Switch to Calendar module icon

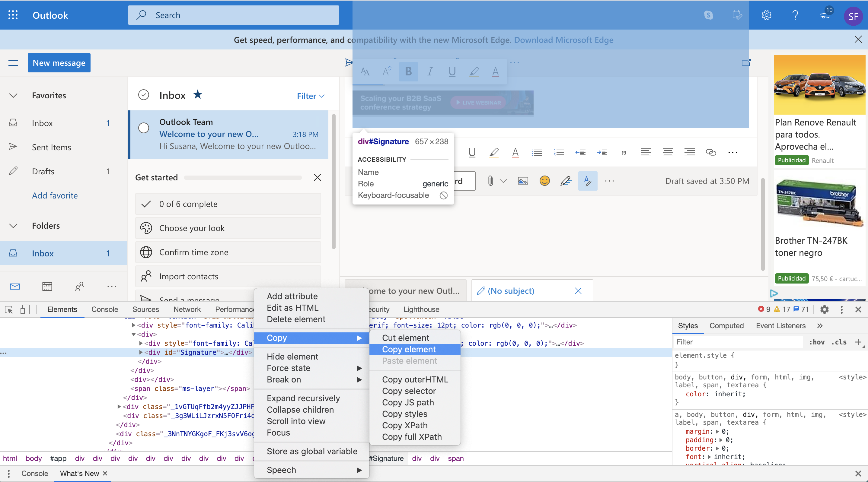pyautogui.click(x=47, y=287)
